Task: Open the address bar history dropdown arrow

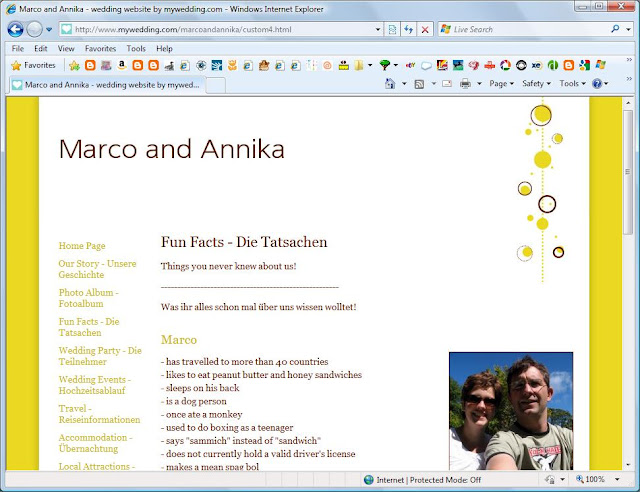Action: pos(378,29)
